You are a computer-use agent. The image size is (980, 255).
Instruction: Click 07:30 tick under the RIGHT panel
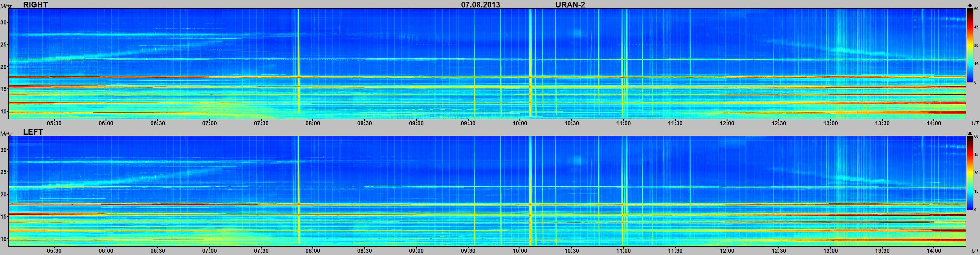(261, 123)
